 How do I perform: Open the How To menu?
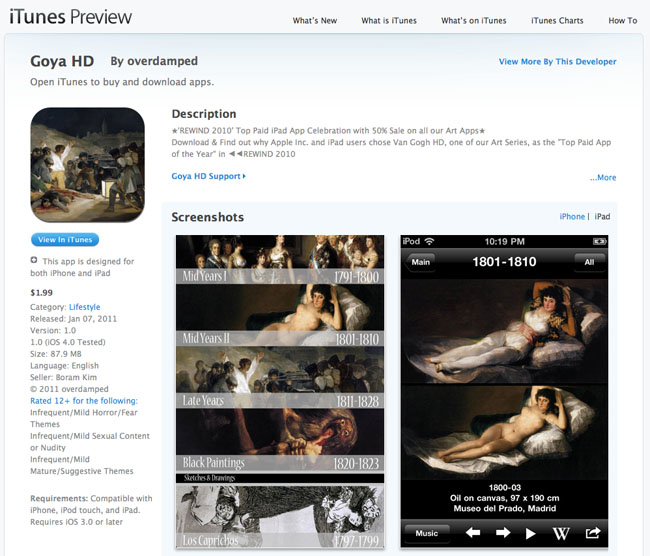click(x=623, y=20)
